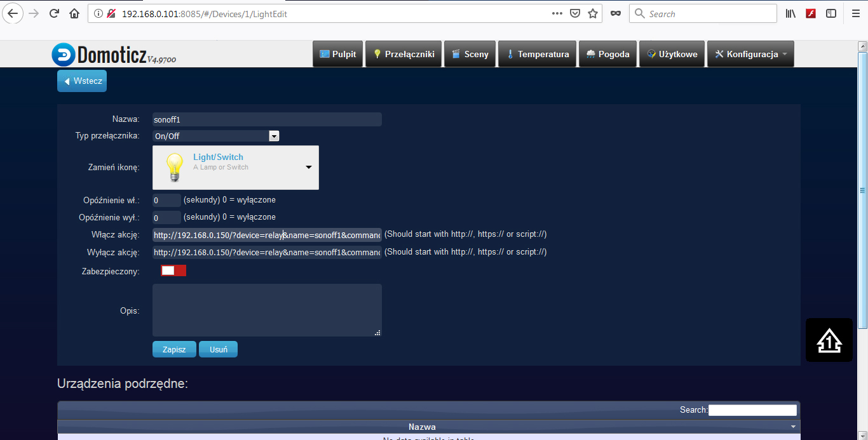This screenshot has height=440, width=868.
Task: Go to the Pulpit dashboard tab
Action: [x=337, y=55]
